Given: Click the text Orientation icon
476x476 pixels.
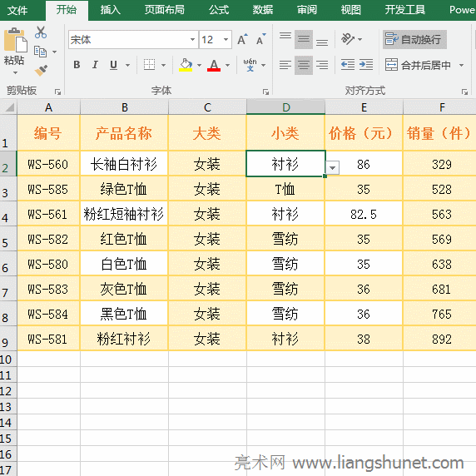Looking at the screenshot, I should click(x=348, y=39).
